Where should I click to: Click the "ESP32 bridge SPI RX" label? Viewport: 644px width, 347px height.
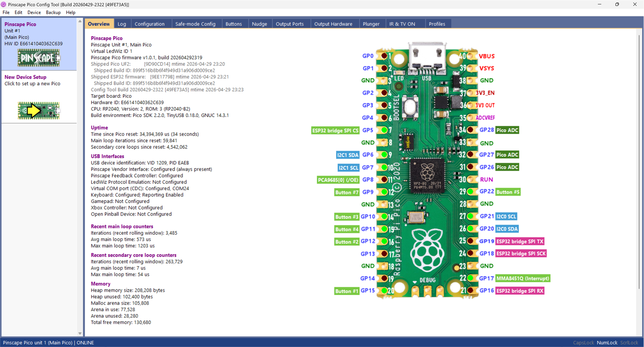pos(520,291)
